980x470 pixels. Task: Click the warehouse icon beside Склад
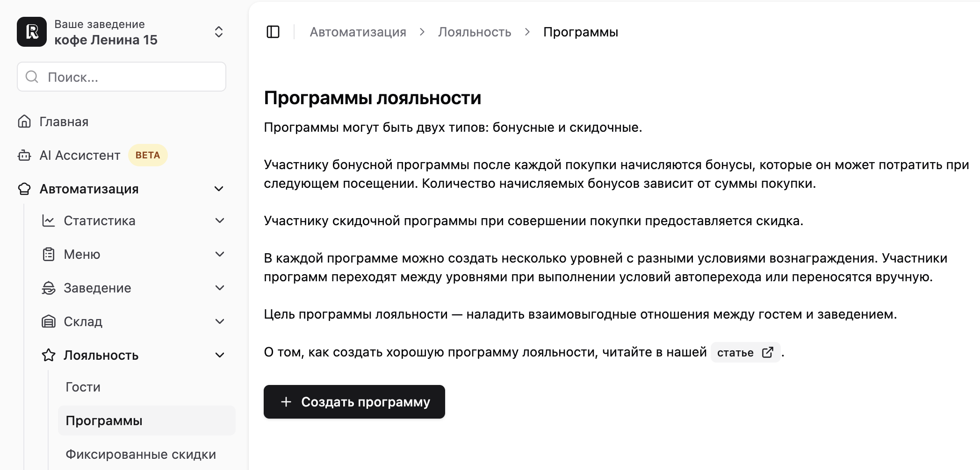(x=49, y=321)
